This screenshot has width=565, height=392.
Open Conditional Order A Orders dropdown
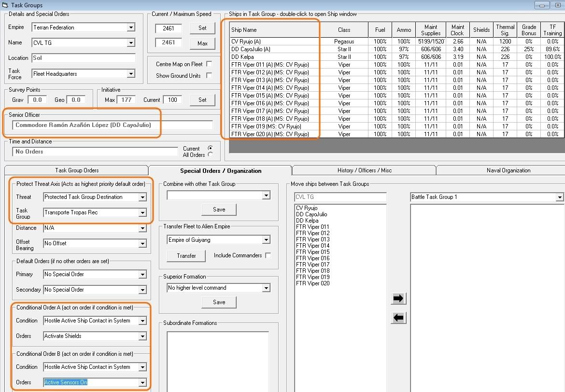[142, 336]
